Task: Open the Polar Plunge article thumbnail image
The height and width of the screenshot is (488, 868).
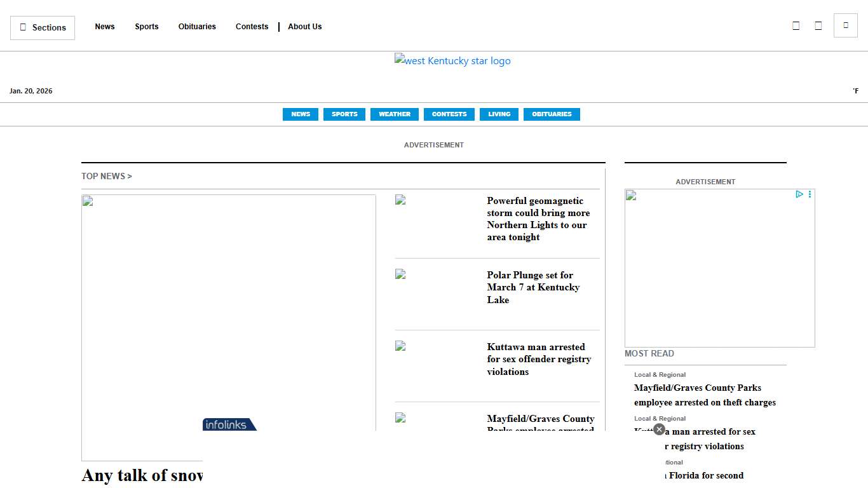Action: (400, 274)
